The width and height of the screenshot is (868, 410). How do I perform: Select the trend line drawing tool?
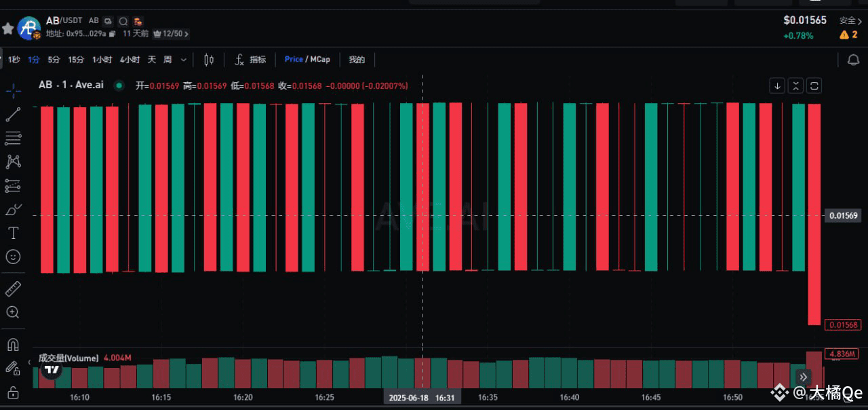pos(13,115)
